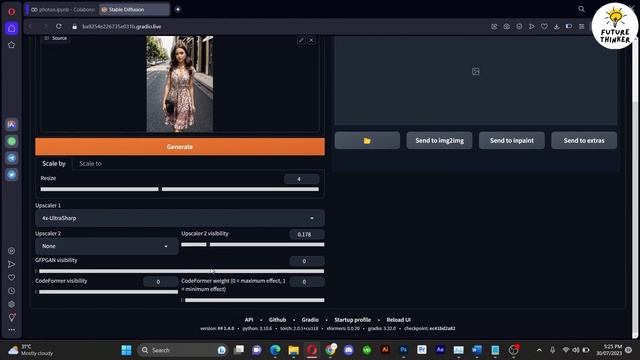Edit source image with pencil icon

point(301,40)
